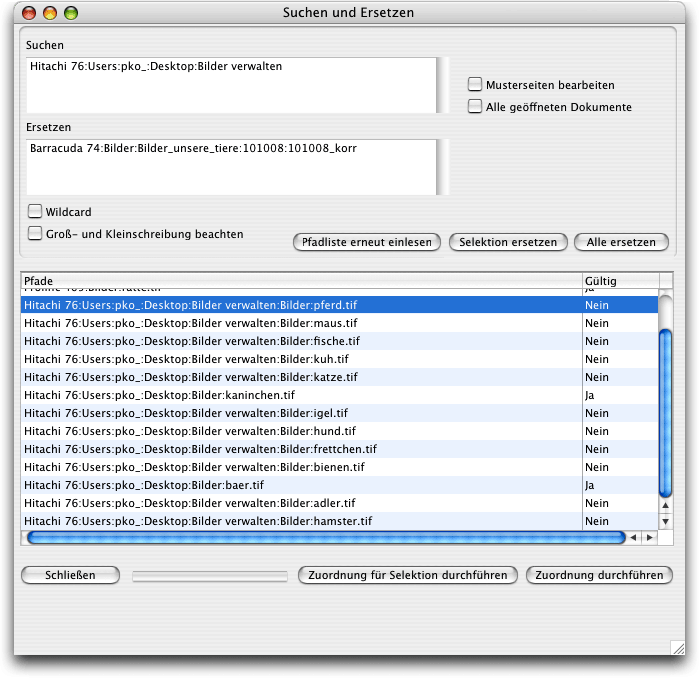Click the vertical scrollbar thumb
The height and width of the screenshot is (678, 699).
click(x=666, y=413)
